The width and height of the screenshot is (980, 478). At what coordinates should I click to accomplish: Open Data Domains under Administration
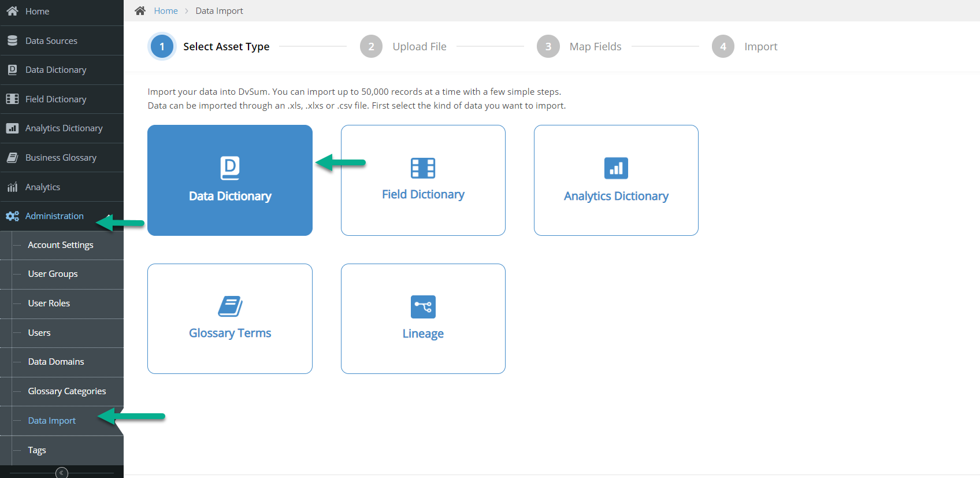[x=62, y=362]
